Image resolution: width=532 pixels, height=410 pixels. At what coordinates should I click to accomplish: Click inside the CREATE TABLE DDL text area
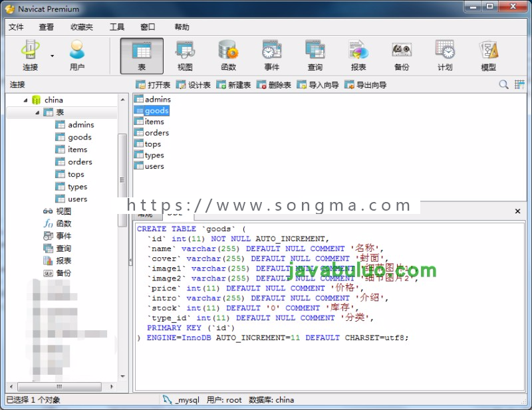(x=329, y=307)
